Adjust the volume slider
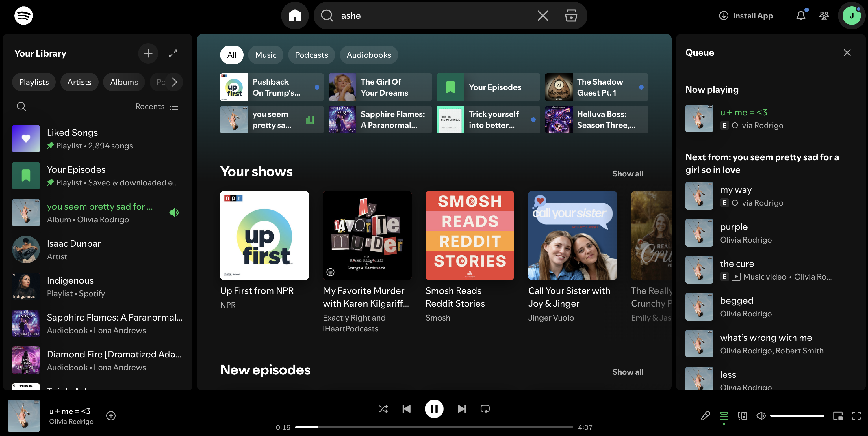The height and width of the screenshot is (436, 868). point(797,416)
